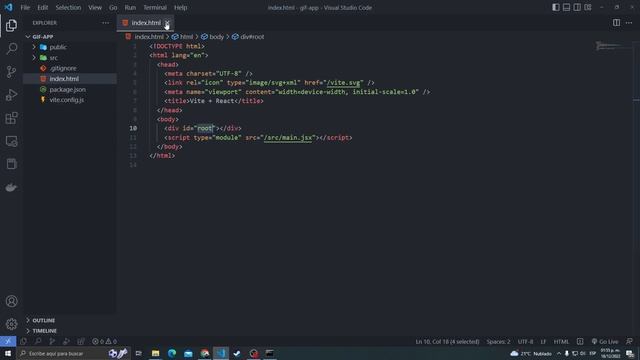
Task: Open Explorer Views and More Actions
Action: (106, 23)
